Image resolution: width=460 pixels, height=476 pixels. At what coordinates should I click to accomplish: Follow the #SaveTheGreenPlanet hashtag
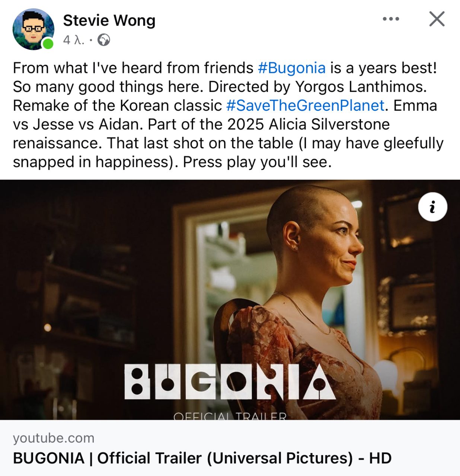point(305,106)
